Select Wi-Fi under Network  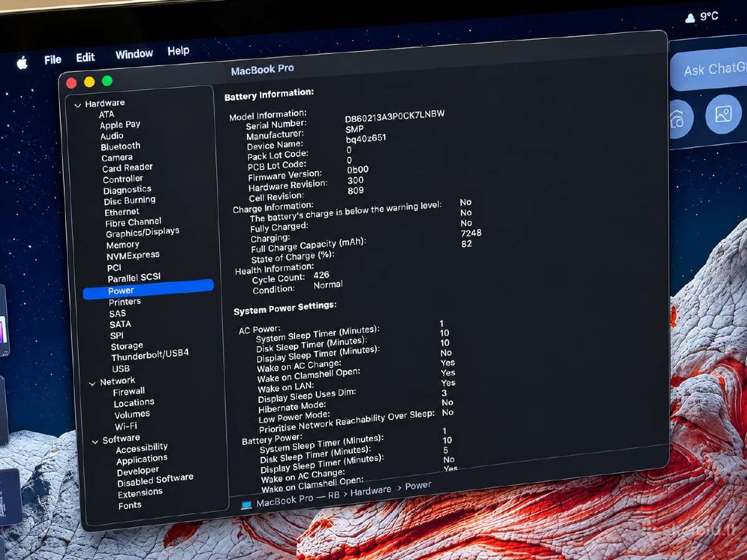(x=126, y=426)
